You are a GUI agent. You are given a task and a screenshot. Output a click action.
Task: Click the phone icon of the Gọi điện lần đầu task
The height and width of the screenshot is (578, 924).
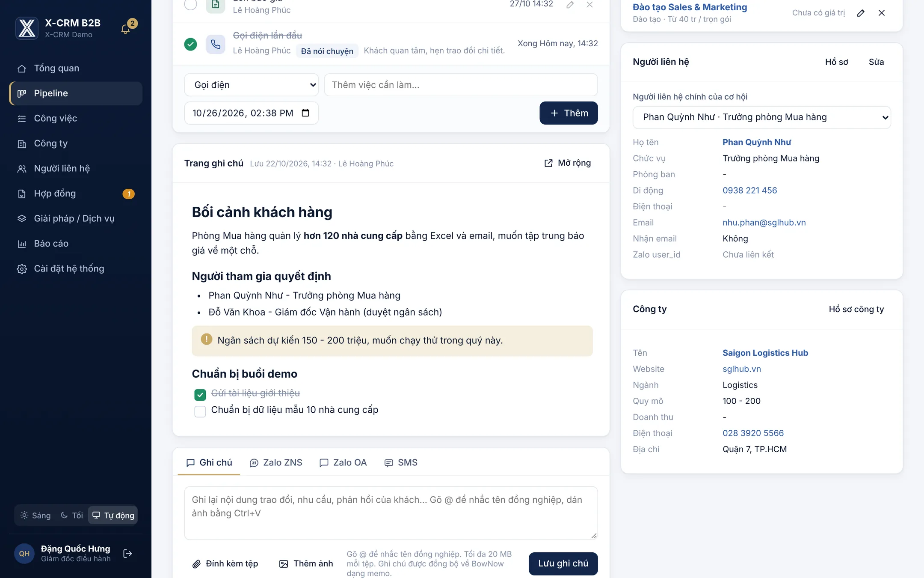(216, 44)
